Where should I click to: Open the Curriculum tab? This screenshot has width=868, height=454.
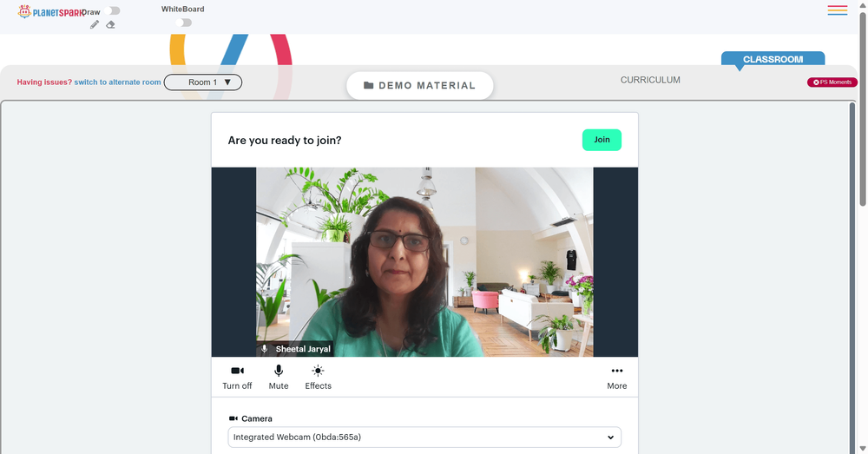click(x=650, y=80)
